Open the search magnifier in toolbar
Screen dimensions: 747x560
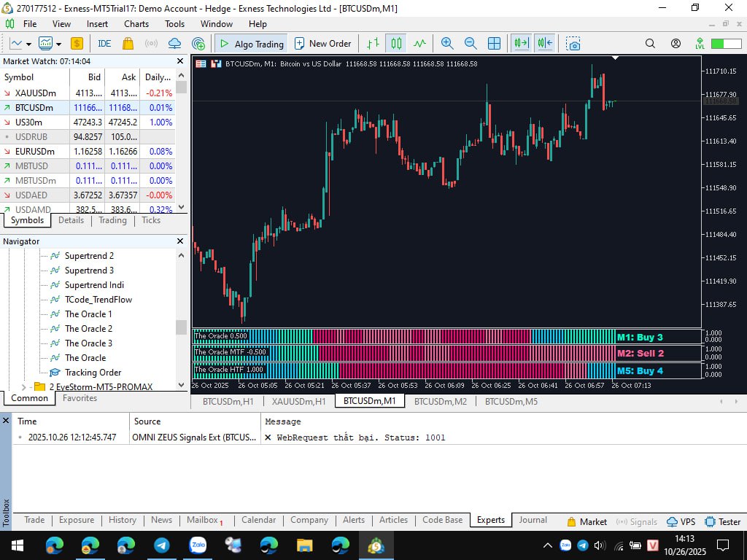tap(650, 43)
